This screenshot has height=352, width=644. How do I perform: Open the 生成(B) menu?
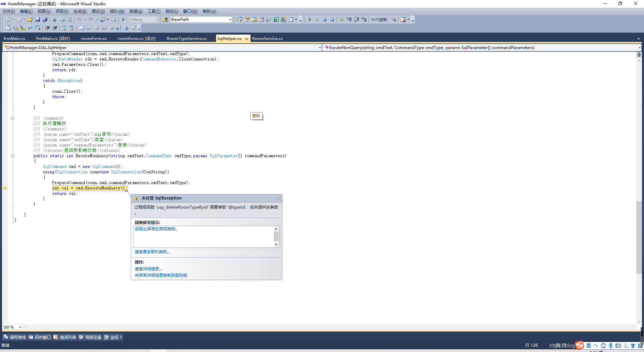pos(80,11)
